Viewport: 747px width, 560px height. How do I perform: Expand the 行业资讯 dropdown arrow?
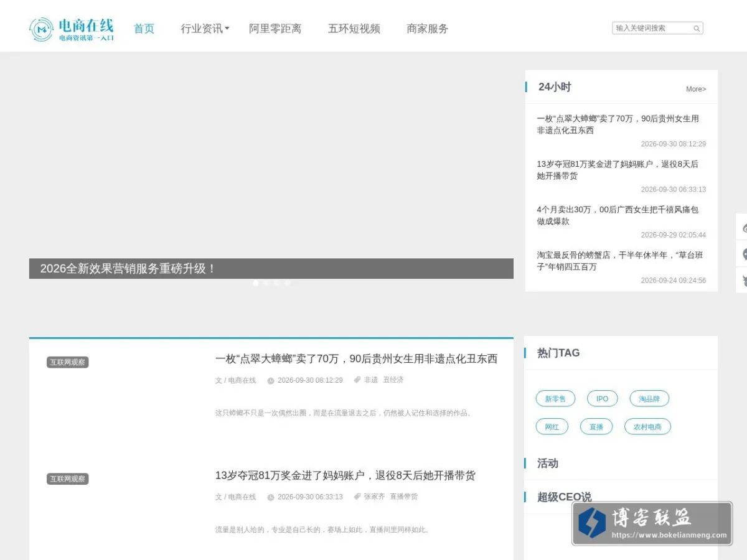point(227,29)
